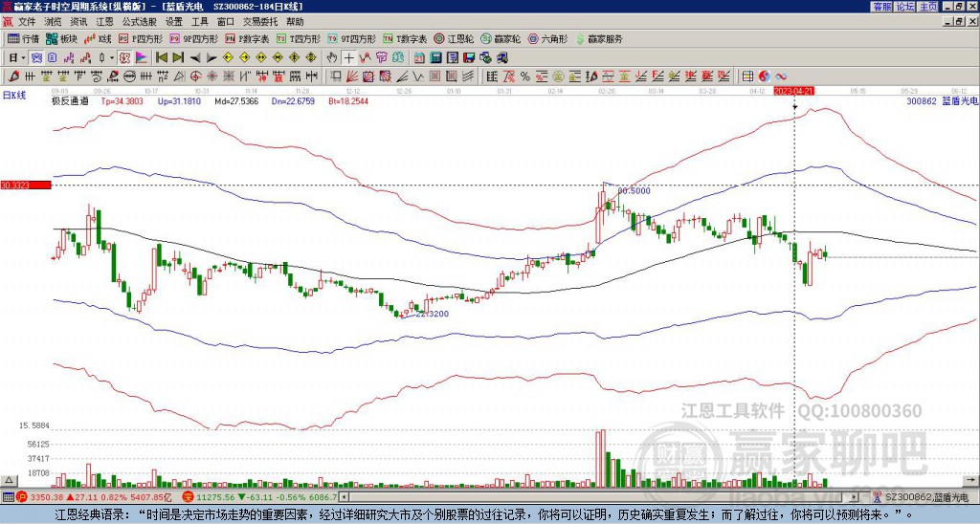Click the 论坛 forum button
Image resolution: width=980 pixels, height=524 pixels.
(x=905, y=7)
